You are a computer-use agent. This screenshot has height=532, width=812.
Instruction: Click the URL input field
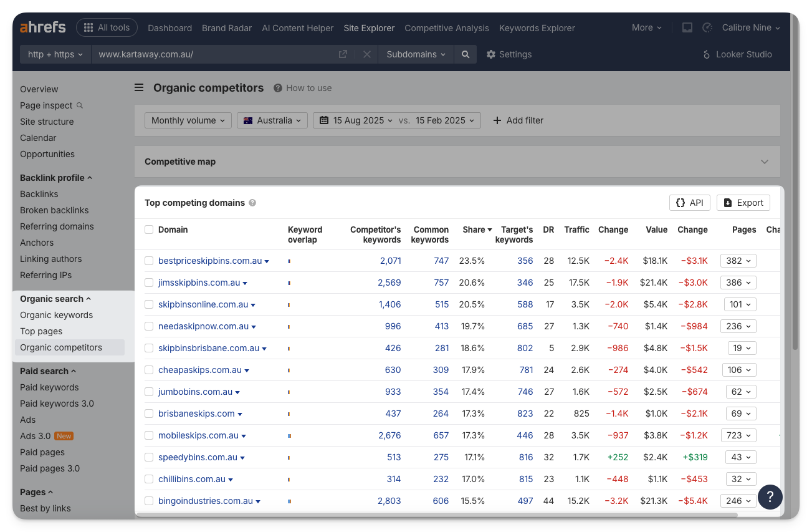coord(212,54)
